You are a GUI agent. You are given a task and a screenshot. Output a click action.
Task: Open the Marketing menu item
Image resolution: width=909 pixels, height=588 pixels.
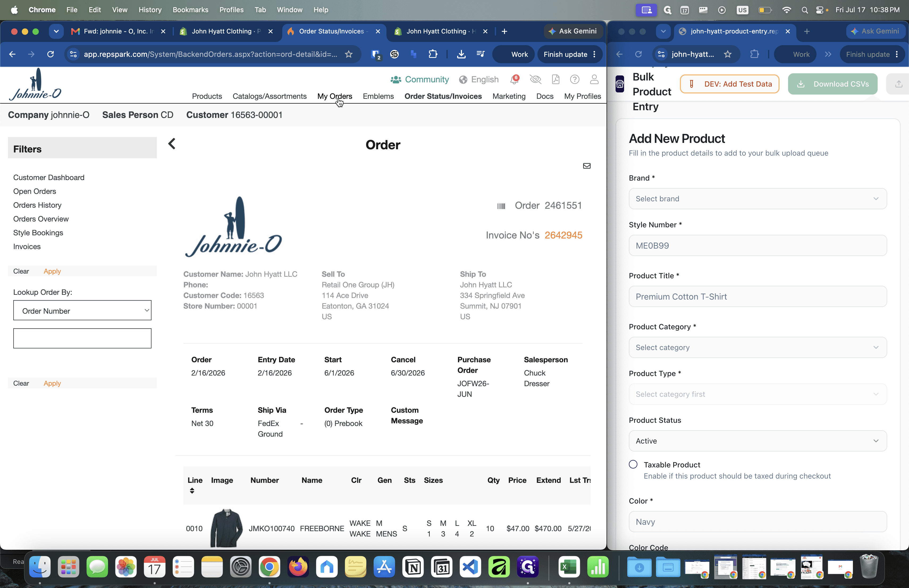pos(509,96)
